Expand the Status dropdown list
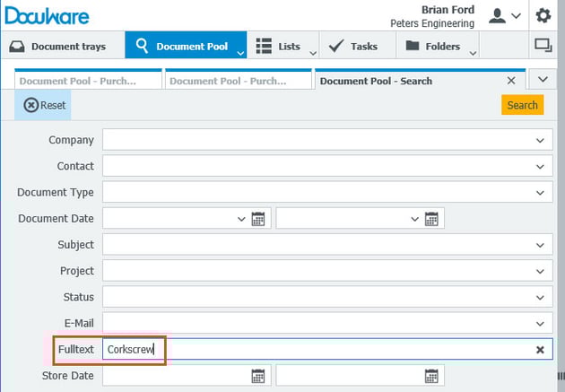The image size is (565, 392). [x=540, y=297]
